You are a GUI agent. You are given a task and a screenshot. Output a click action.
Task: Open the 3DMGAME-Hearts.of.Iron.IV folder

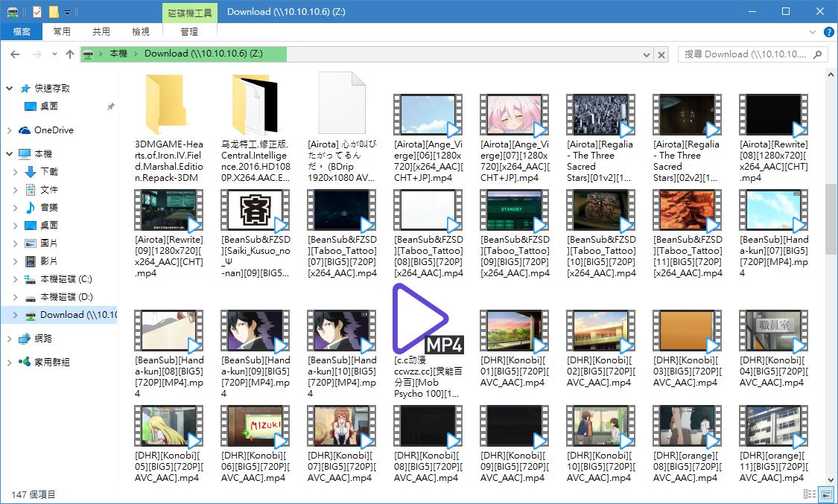coord(165,103)
